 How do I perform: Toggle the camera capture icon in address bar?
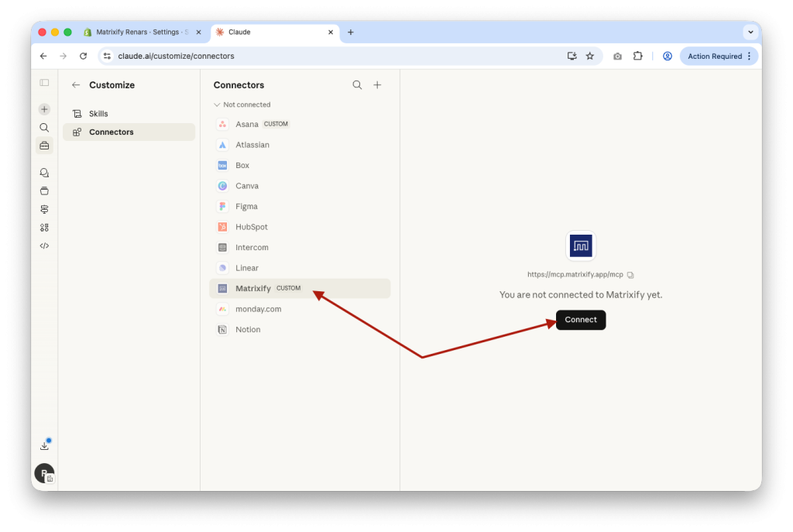[616, 56]
